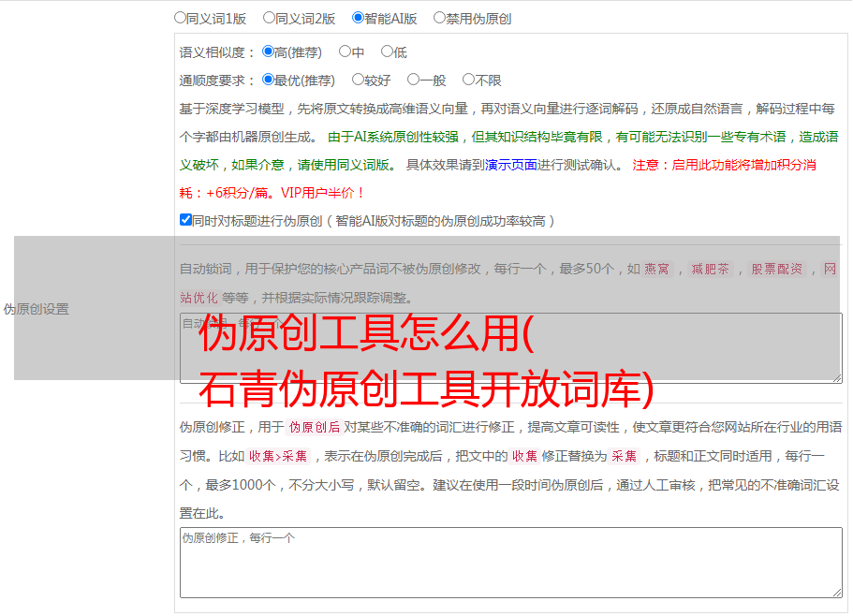Click the 通顺度要求 label

click(x=216, y=81)
